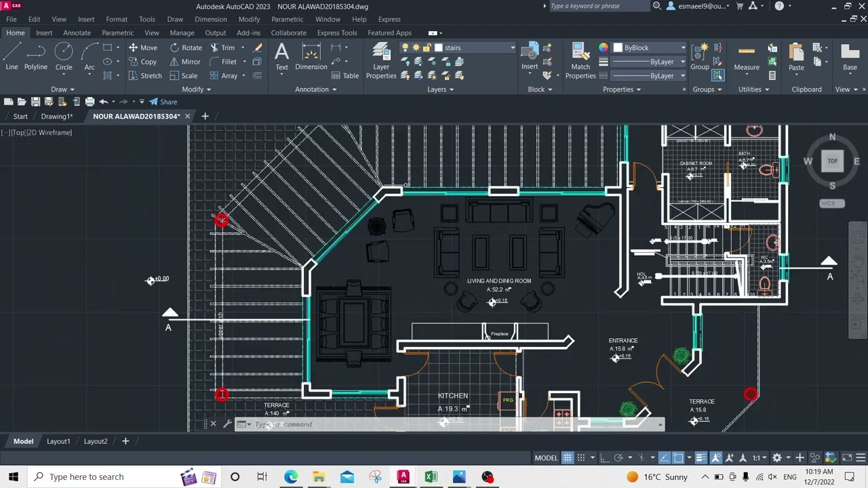Click the Paste clipboard button
868x488 pixels.
[796, 57]
